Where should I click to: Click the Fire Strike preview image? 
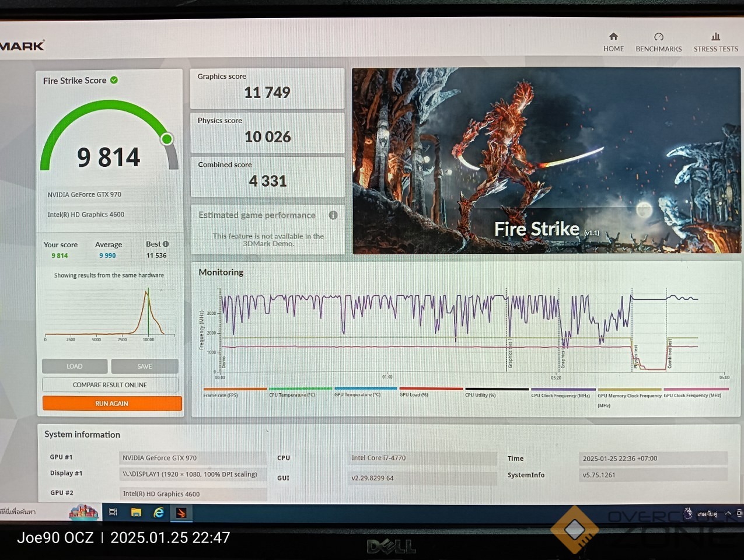[x=546, y=161]
